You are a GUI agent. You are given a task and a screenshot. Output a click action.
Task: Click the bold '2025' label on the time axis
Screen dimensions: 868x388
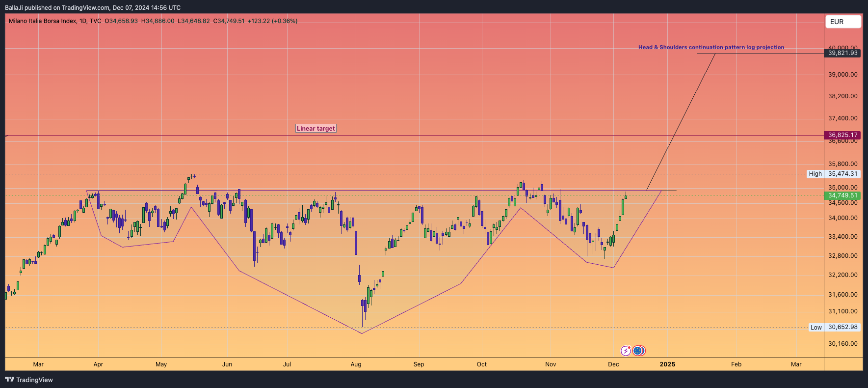pyautogui.click(x=667, y=364)
